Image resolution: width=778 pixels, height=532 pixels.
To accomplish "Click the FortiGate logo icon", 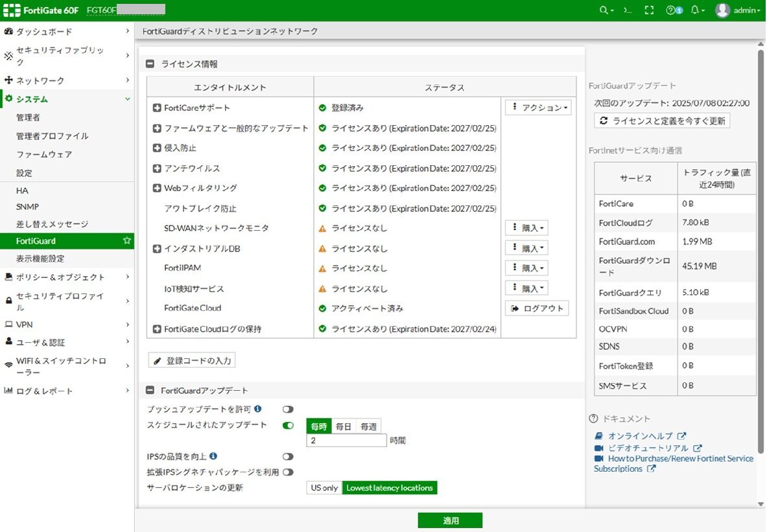I will click(11, 10).
